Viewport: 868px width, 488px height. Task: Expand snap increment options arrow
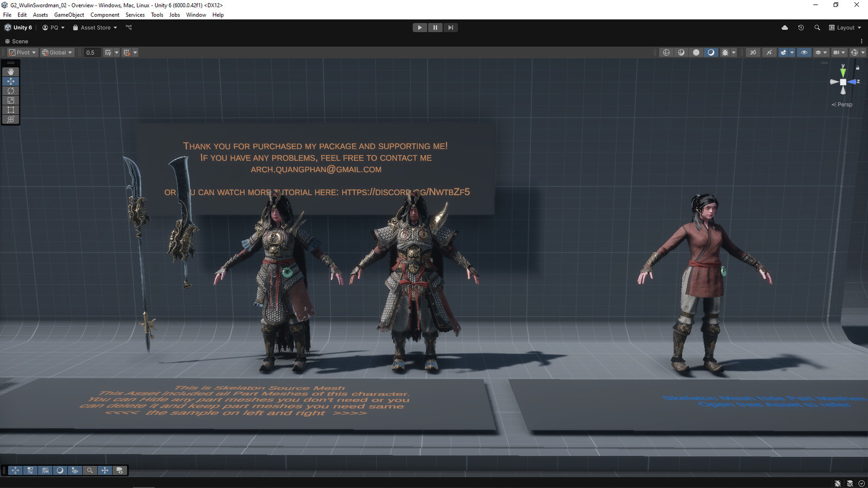pyautogui.click(x=135, y=53)
